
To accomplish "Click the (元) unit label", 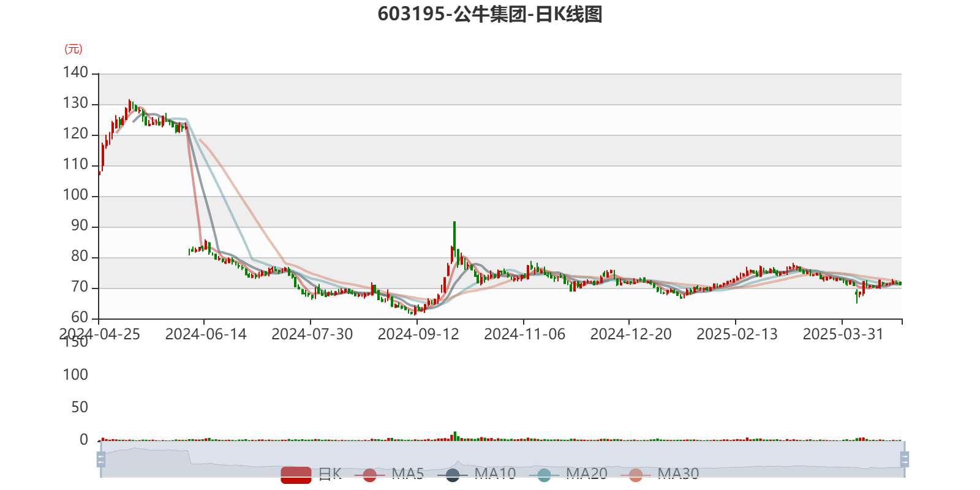I will [73, 49].
